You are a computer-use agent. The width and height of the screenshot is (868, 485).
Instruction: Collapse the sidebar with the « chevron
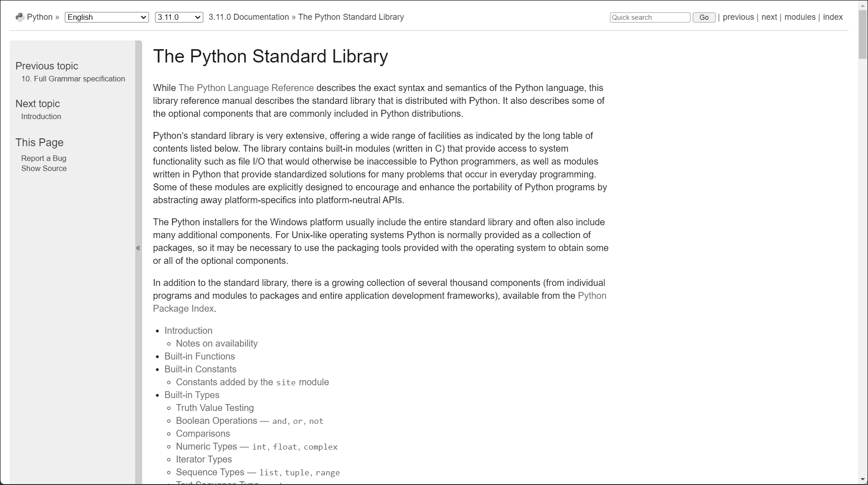pos(138,248)
